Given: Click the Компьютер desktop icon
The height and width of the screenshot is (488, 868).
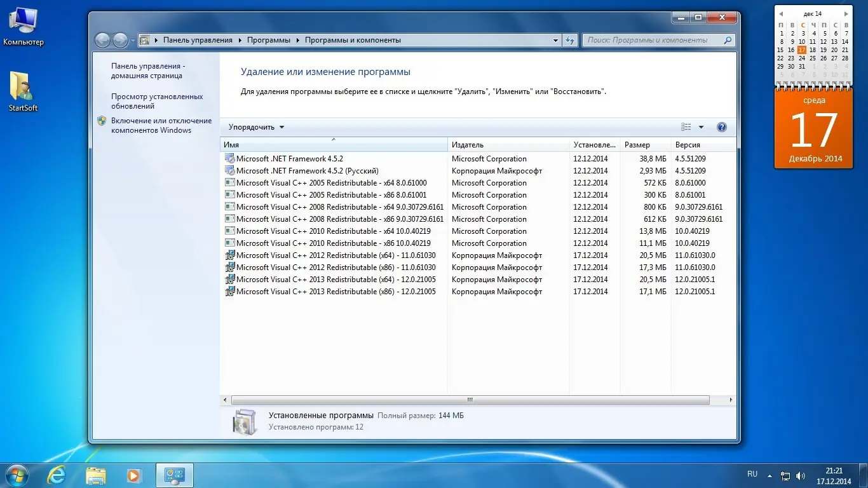Looking at the screenshot, I should click(x=24, y=27).
